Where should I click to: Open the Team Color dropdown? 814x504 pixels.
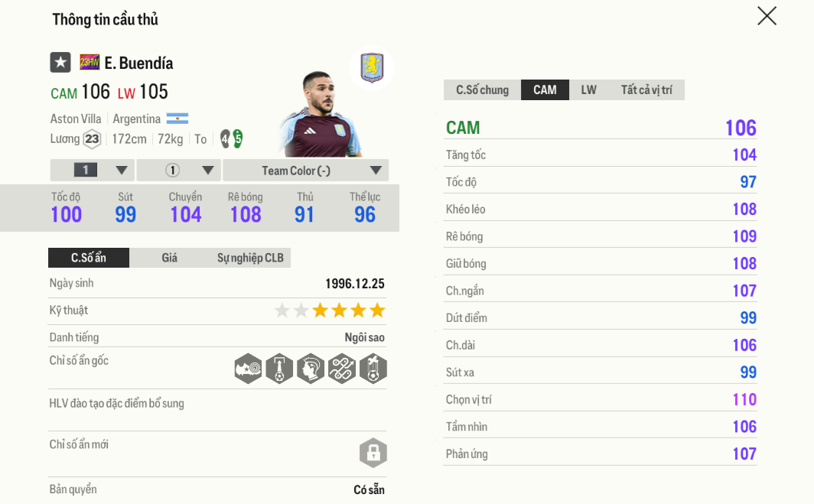(x=305, y=171)
